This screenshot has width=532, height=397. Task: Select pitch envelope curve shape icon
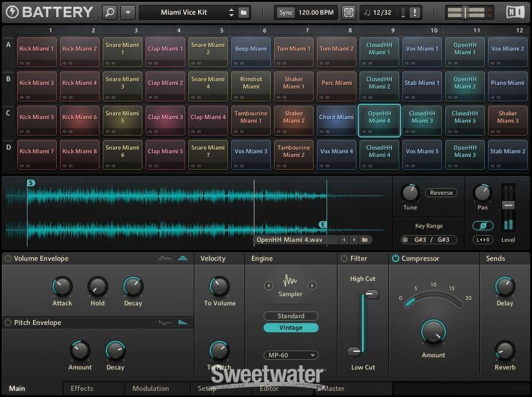tap(165, 322)
